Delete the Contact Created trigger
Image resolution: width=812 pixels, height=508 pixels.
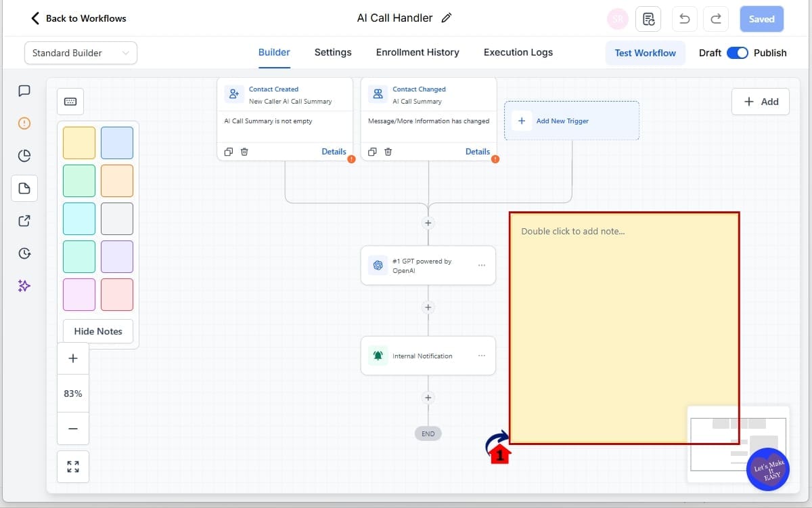click(x=244, y=152)
